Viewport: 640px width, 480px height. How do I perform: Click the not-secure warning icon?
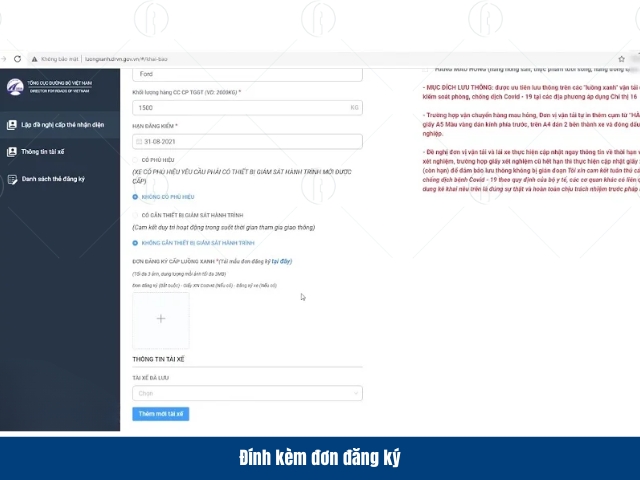[x=35, y=59]
